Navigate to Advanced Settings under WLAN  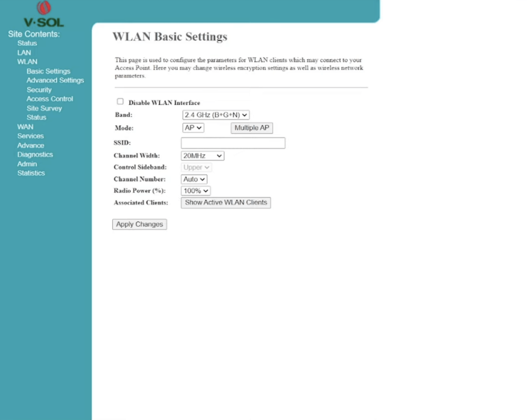click(55, 80)
